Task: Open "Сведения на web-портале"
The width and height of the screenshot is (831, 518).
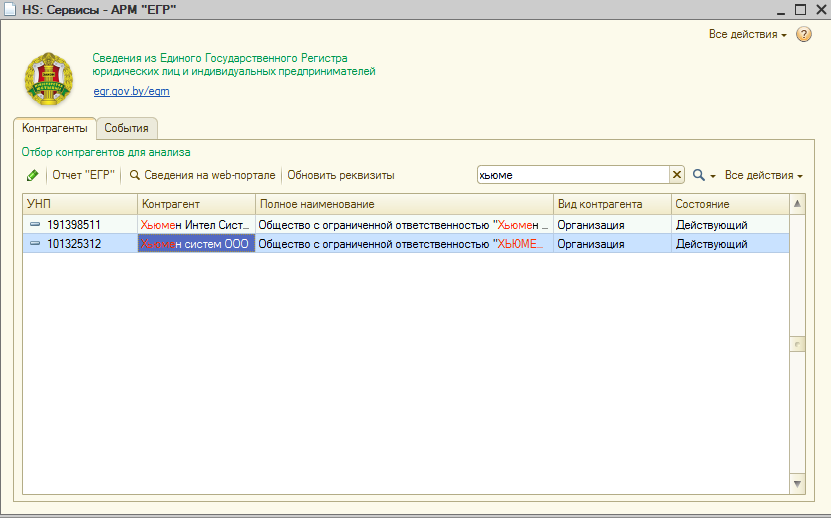Action: [x=202, y=175]
